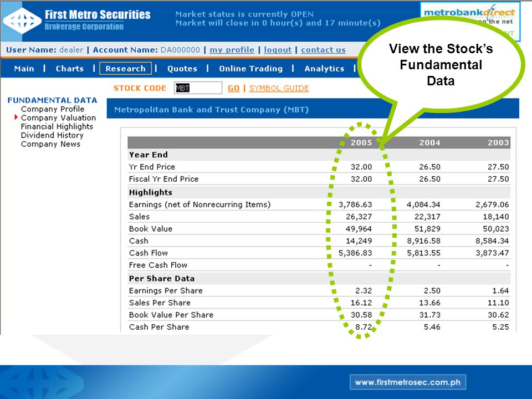This screenshot has width=532, height=399.
Task: Click the Cash Per Share label
Action: (159, 327)
